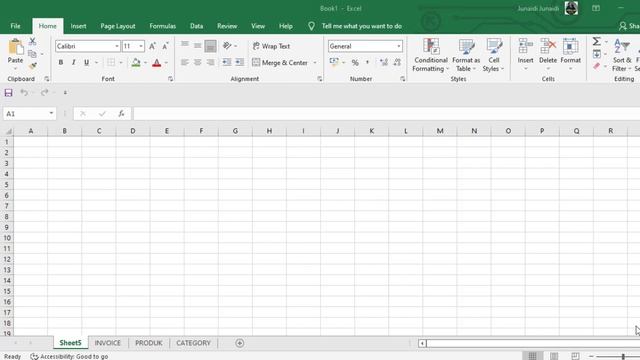640x360 pixels.
Task: Decrease Decimal places
Action: click(397, 62)
